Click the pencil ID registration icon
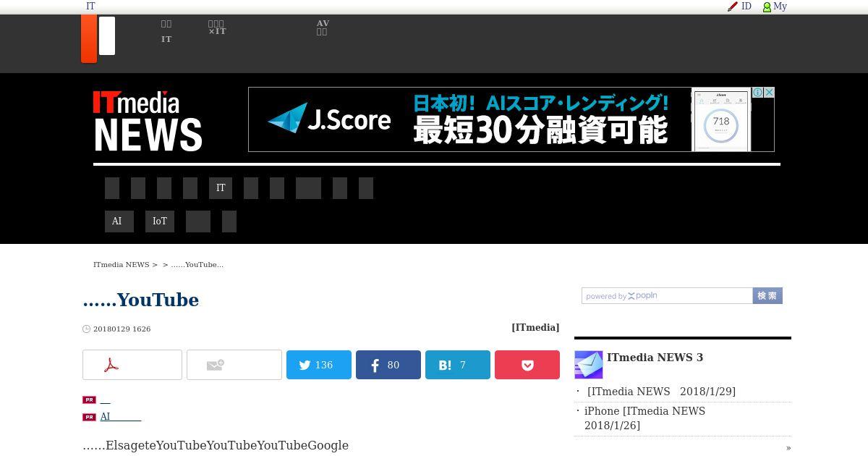This screenshot has height=456, width=868. pyautogui.click(x=732, y=7)
